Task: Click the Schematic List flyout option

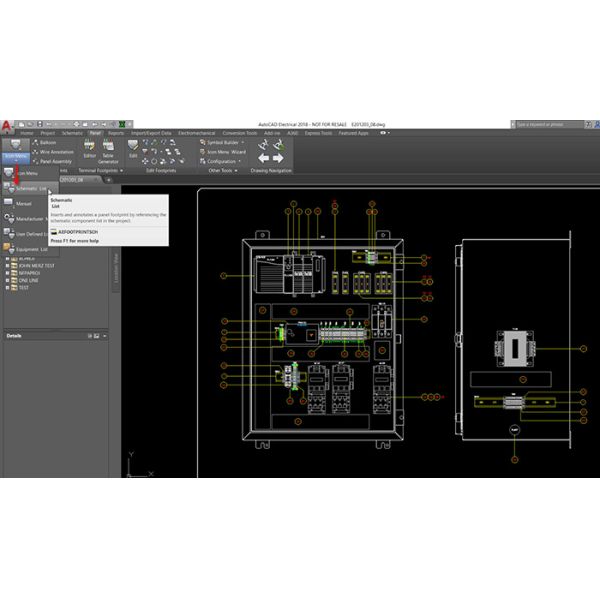Action: coord(30,188)
